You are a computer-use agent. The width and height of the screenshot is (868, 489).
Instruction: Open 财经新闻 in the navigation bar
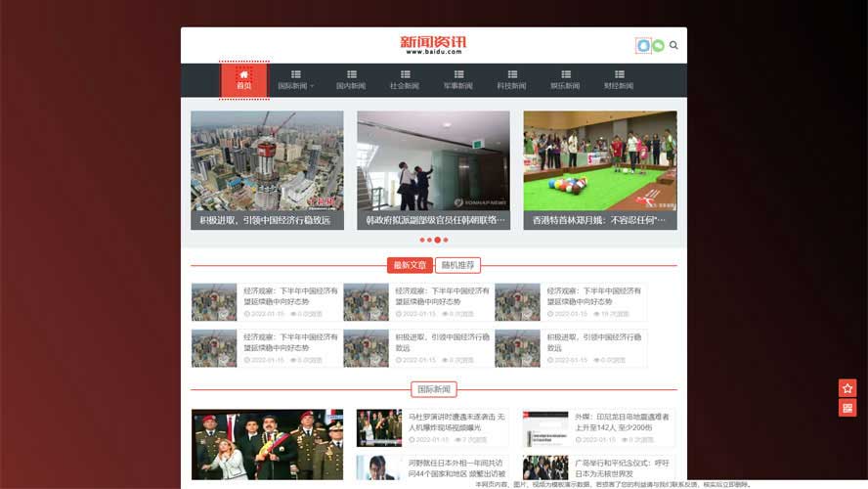[x=619, y=86]
